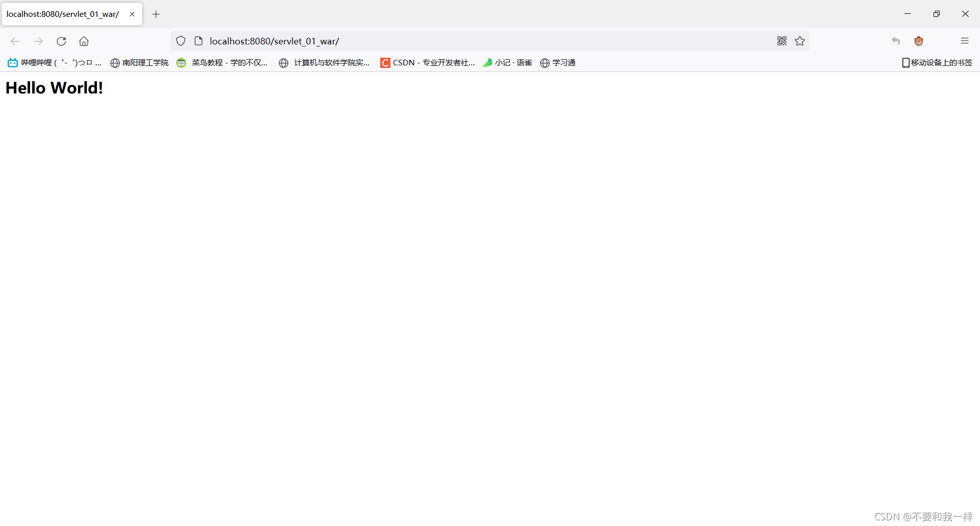The height and width of the screenshot is (526, 980).
Task: Click the forward navigation arrow
Action: point(38,41)
